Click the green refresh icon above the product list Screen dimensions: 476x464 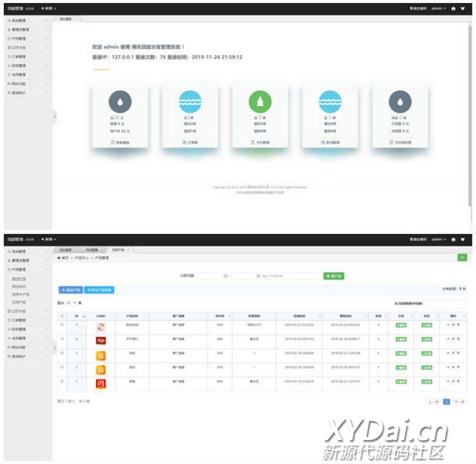click(462, 258)
